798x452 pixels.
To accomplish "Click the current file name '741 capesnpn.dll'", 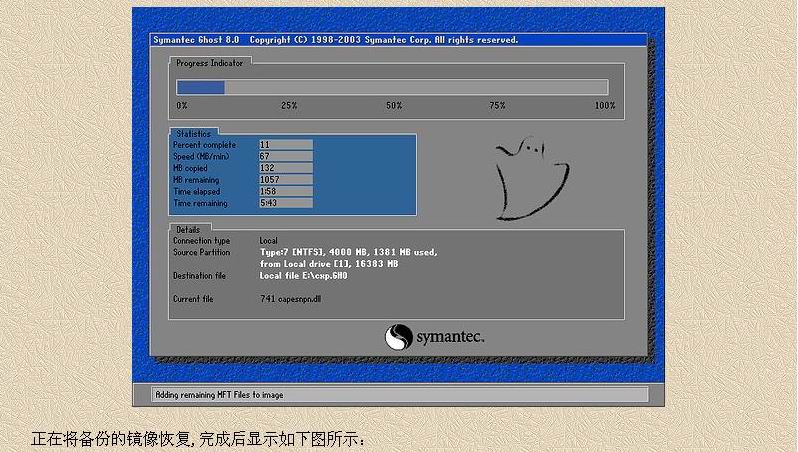I will pyautogui.click(x=290, y=299).
